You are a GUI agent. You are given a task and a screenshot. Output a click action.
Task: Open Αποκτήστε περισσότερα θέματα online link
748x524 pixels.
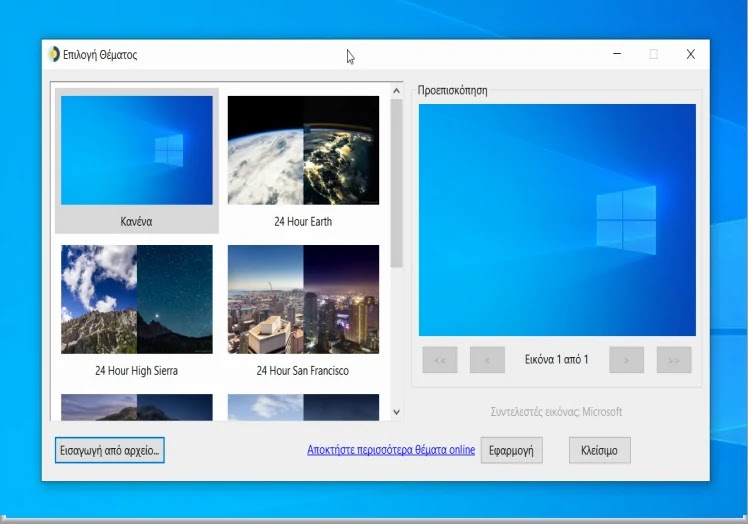click(x=391, y=450)
